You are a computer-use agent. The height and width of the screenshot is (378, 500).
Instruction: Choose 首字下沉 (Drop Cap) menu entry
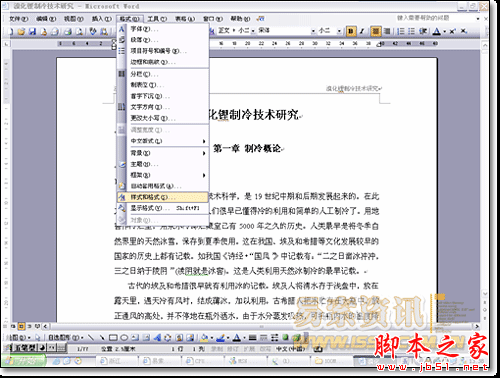(163, 96)
